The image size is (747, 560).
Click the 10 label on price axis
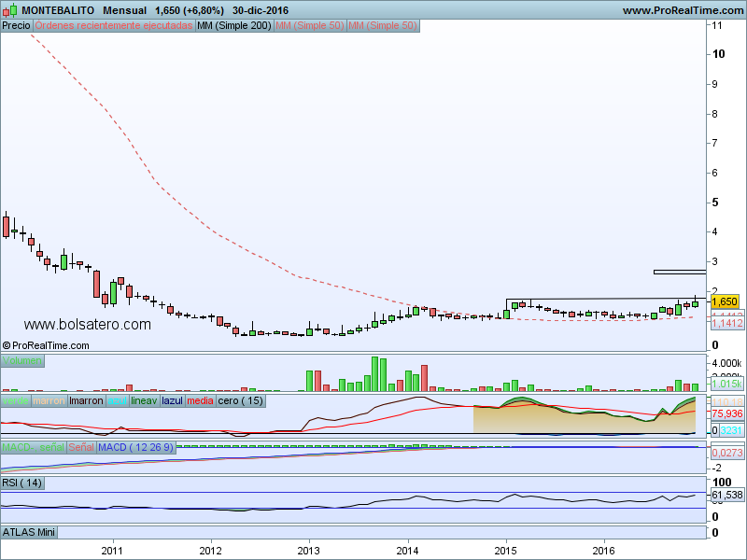click(x=718, y=54)
